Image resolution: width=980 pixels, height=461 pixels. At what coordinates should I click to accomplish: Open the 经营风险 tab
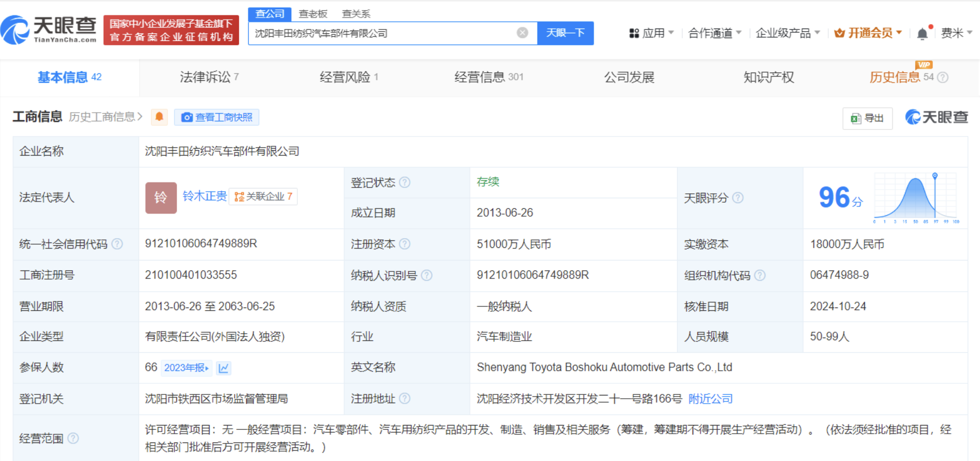(x=349, y=77)
